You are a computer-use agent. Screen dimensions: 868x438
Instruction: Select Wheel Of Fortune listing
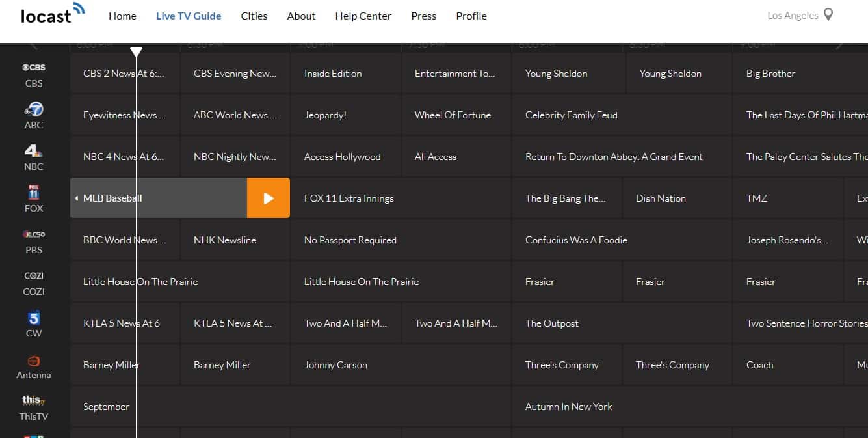[x=456, y=115]
